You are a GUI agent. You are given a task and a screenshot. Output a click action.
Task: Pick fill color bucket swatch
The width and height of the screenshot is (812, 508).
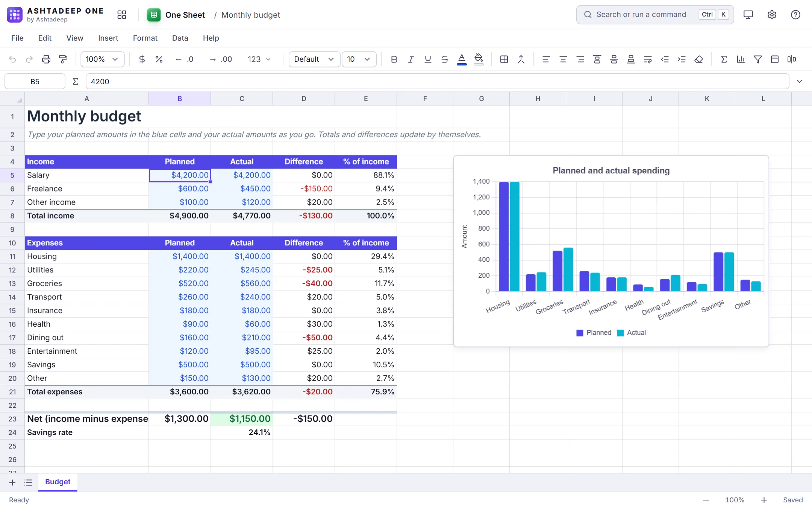tap(479, 59)
